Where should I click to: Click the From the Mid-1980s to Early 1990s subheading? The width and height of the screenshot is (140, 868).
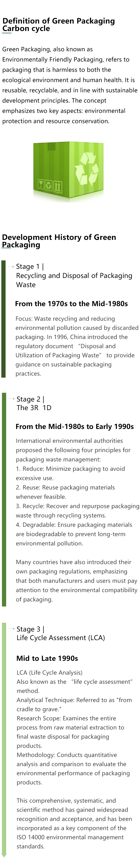pos(74,427)
